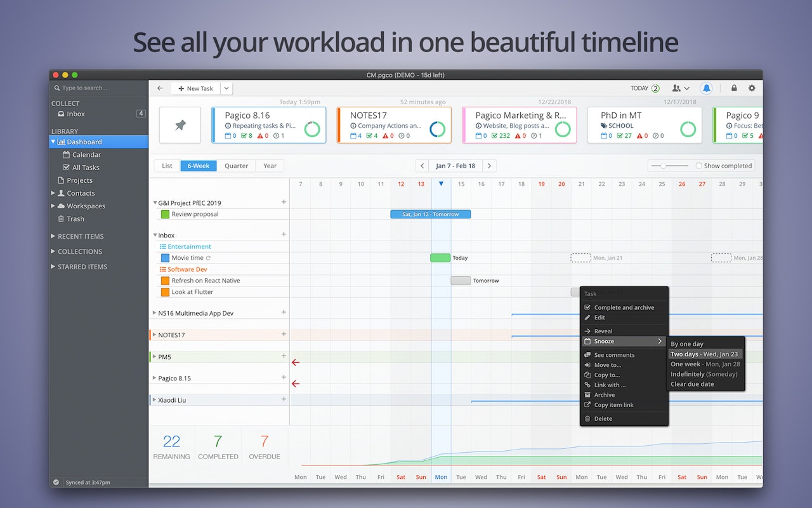This screenshot has height=508, width=812.
Task: Click the lock icon in toolbar
Action: pos(734,88)
